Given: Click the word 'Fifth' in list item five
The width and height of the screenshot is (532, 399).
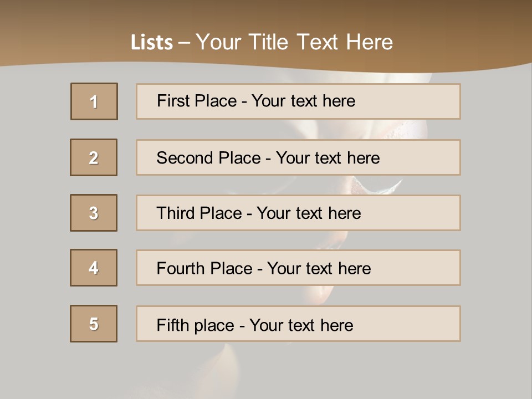Looking at the screenshot, I should pos(172,325).
